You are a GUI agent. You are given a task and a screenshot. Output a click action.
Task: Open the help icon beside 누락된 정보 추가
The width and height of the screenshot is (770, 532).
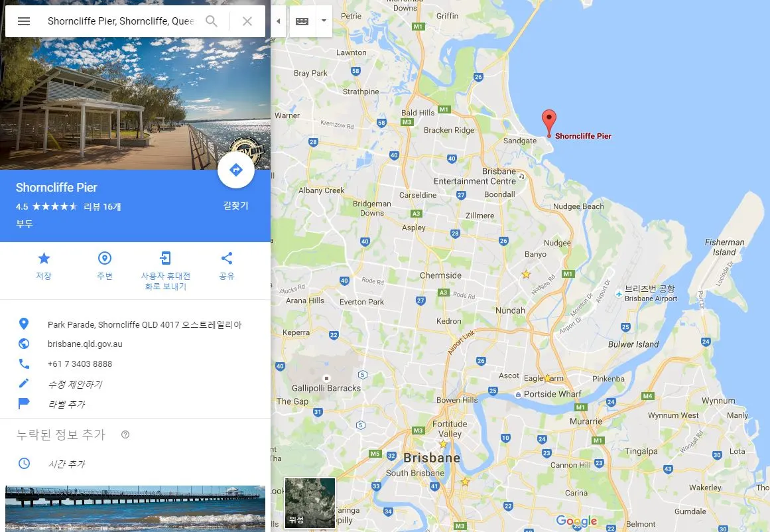click(x=125, y=434)
